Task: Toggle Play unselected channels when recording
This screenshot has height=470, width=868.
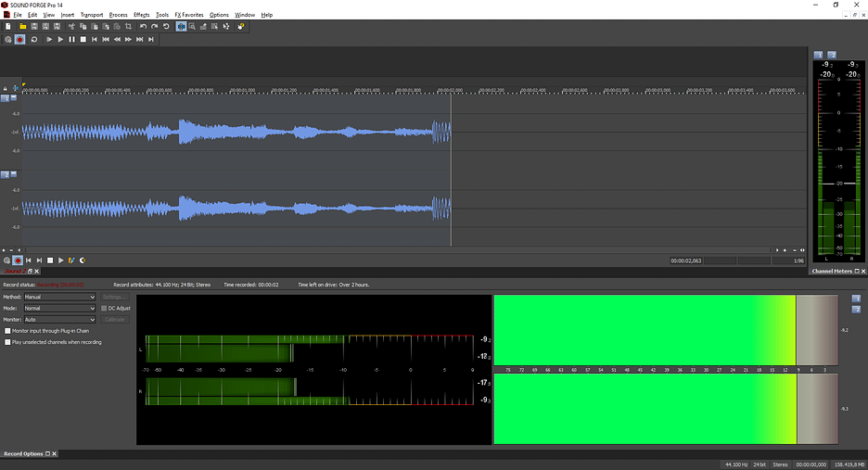Action: click(8, 342)
